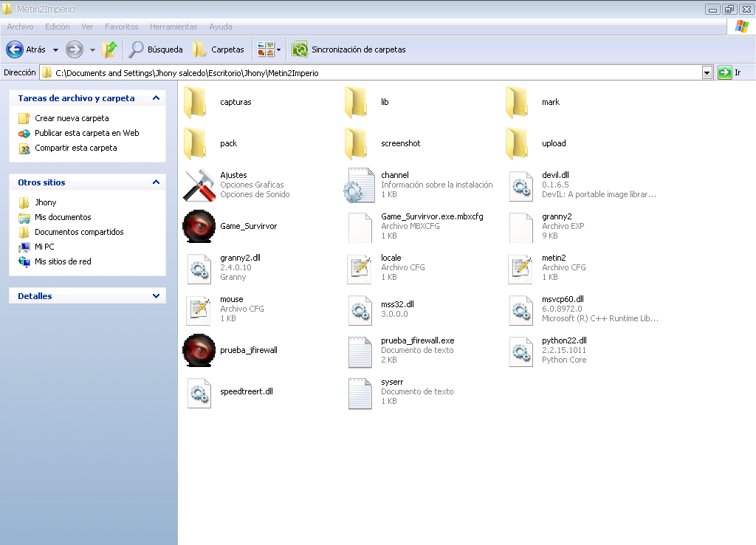Select the upload folder icon
Viewport: 756px width, 545px height.
(518, 143)
